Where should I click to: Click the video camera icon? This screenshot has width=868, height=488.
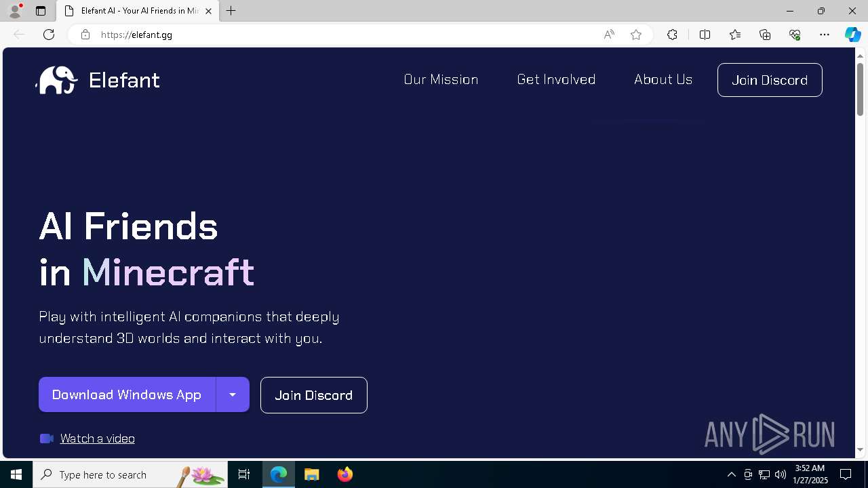pyautogui.click(x=47, y=439)
